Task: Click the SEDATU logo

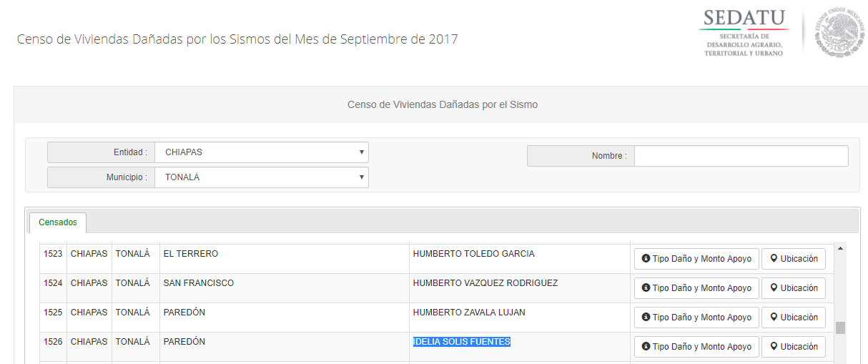Action: tap(744, 34)
